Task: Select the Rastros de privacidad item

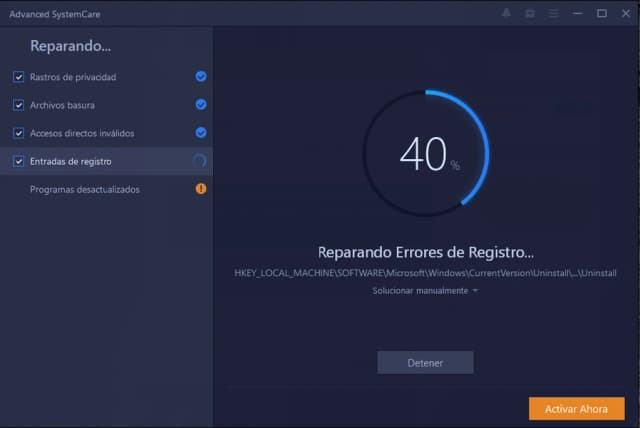Action: [x=106, y=77]
